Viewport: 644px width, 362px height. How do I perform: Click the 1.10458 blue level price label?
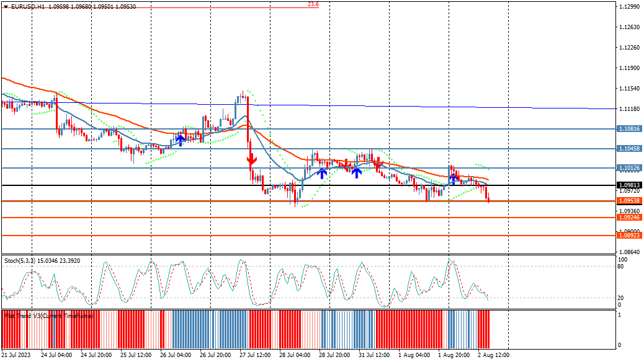(629, 149)
